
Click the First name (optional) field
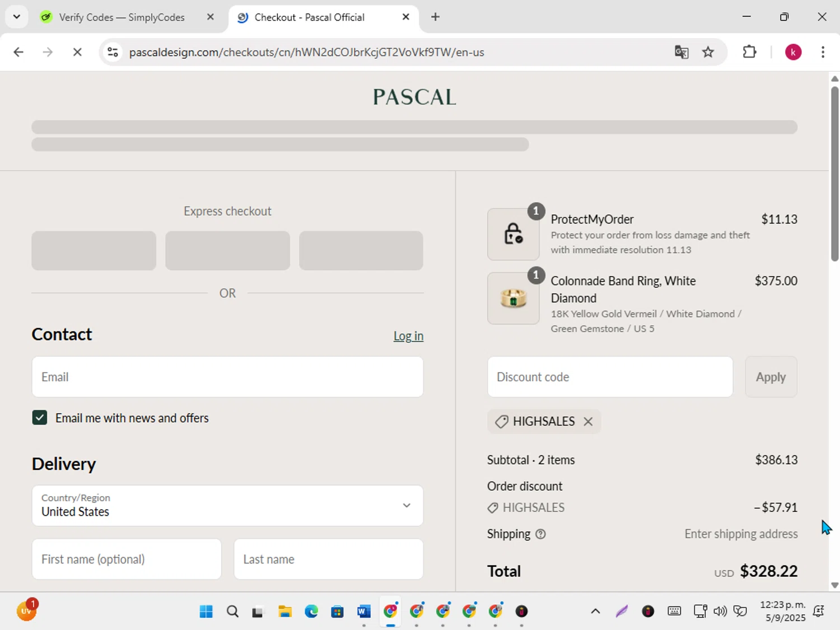[x=127, y=559]
